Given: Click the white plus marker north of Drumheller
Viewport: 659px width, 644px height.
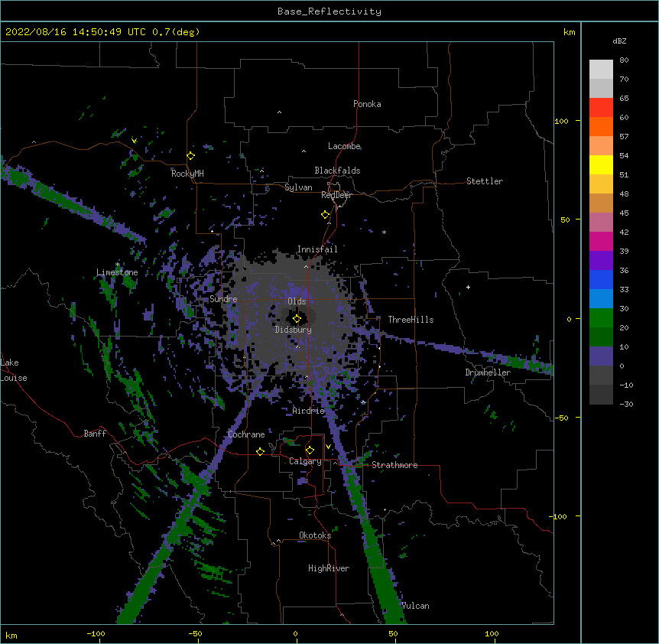Looking at the screenshot, I should coord(468,287).
